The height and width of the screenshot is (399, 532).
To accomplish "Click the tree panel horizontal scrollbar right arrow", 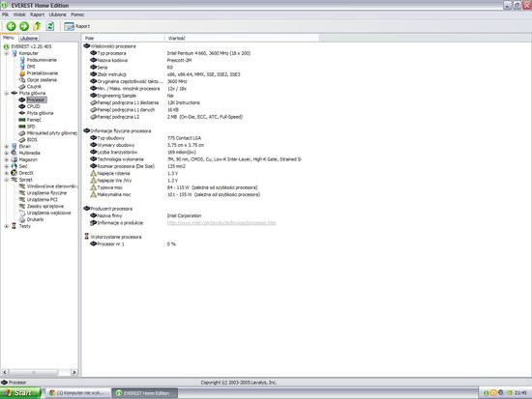I will (x=74, y=372).
